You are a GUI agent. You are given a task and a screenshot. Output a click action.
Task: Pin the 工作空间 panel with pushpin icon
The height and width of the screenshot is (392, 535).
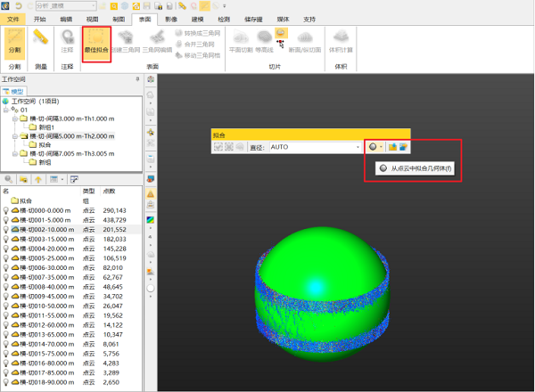(137, 79)
